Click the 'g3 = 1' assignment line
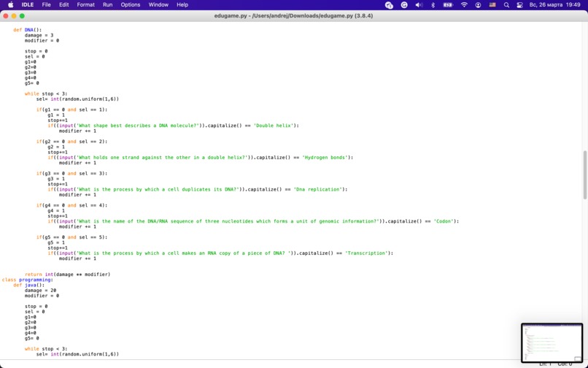This screenshot has height=368, width=588. click(x=56, y=179)
